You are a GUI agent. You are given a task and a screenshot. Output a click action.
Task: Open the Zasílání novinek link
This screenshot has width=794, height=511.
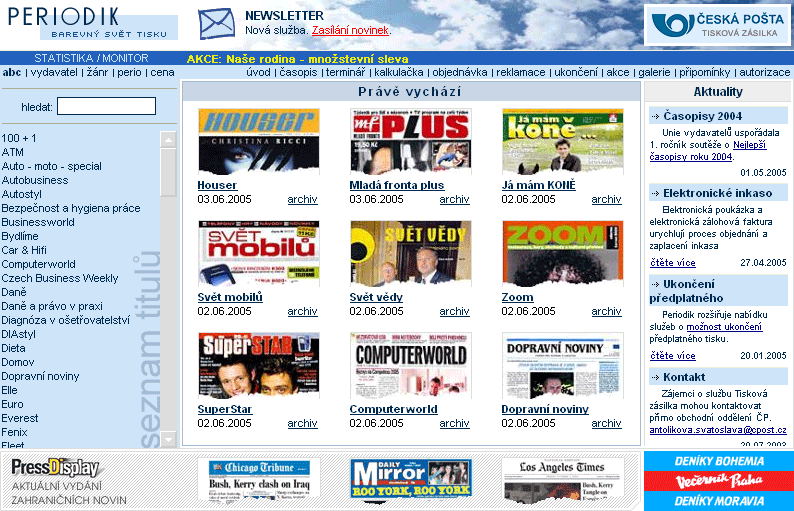point(350,31)
